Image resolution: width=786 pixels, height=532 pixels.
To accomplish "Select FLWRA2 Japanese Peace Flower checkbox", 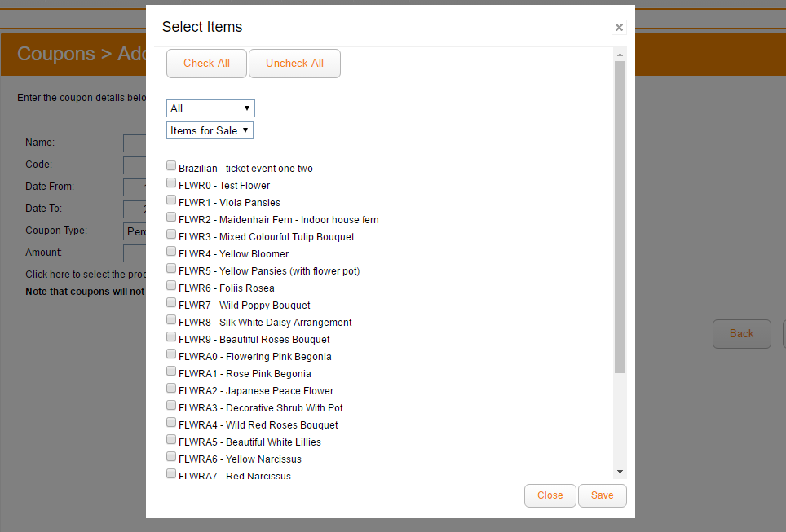I will pos(171,389).
